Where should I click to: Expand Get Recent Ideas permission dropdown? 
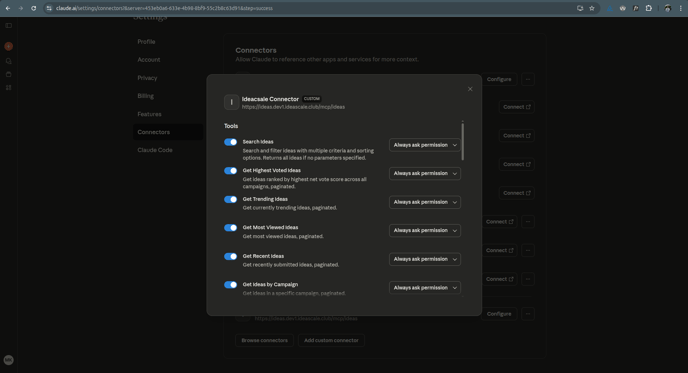pos(425,259)
